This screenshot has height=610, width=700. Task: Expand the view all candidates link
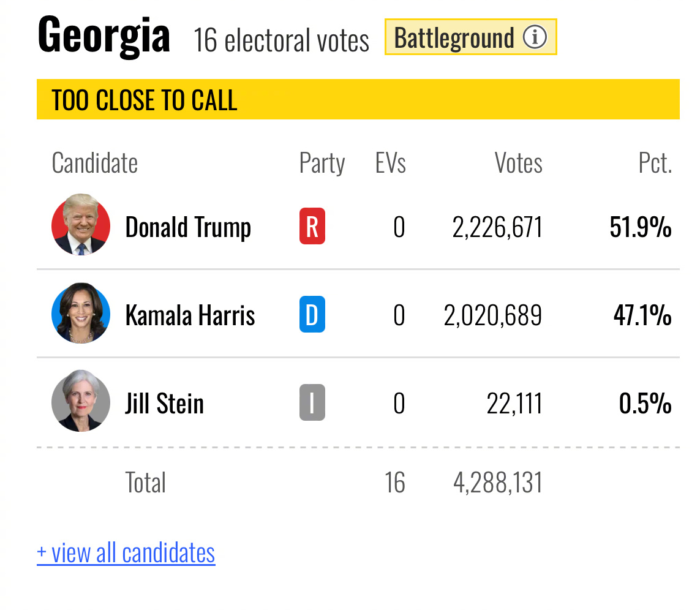[x=126, y=553]
